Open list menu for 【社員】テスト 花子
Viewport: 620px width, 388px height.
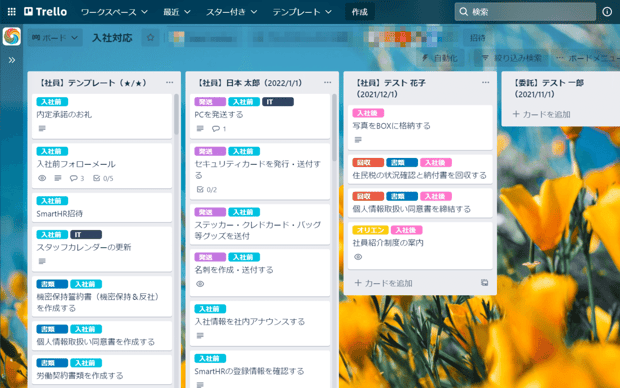point(486,82)
